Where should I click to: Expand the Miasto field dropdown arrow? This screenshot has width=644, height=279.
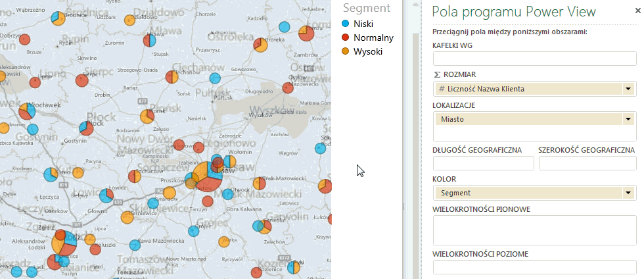point(628,119)
